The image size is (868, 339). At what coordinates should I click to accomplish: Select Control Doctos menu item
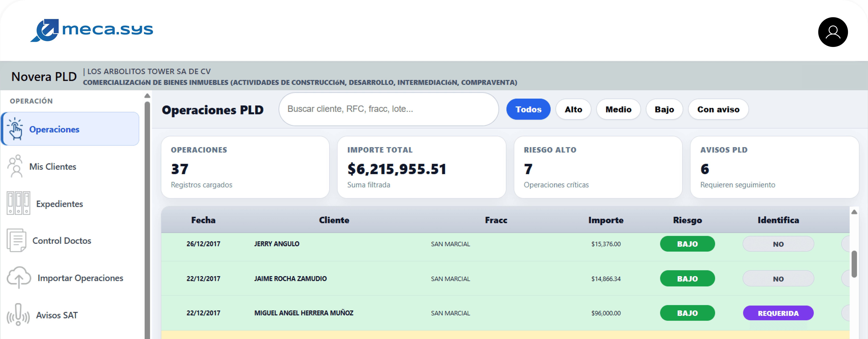coord(62,241)
